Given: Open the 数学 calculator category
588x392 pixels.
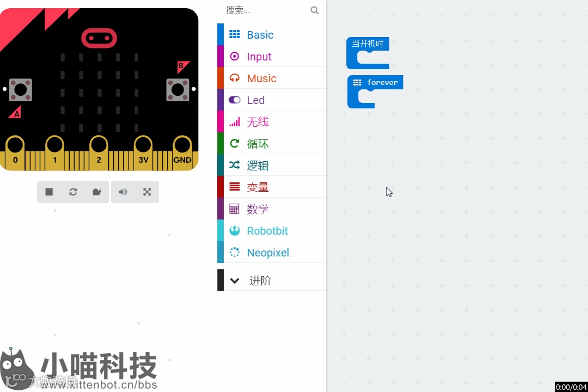Looking at the screenshot, I should click(272, 209).
